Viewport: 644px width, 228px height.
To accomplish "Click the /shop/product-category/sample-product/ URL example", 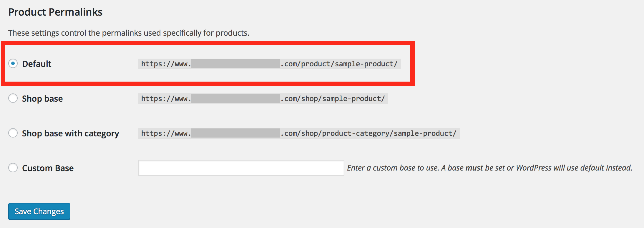I will 299,133.
